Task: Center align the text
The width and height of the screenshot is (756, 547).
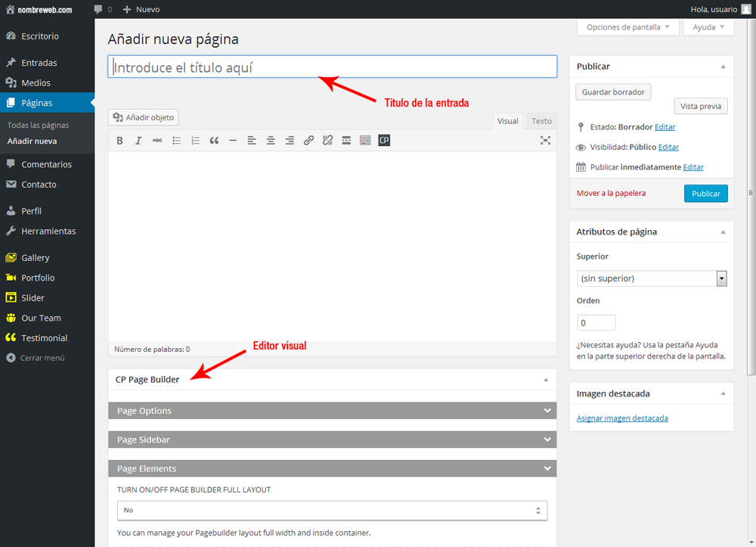Action: tap(271, 141)
